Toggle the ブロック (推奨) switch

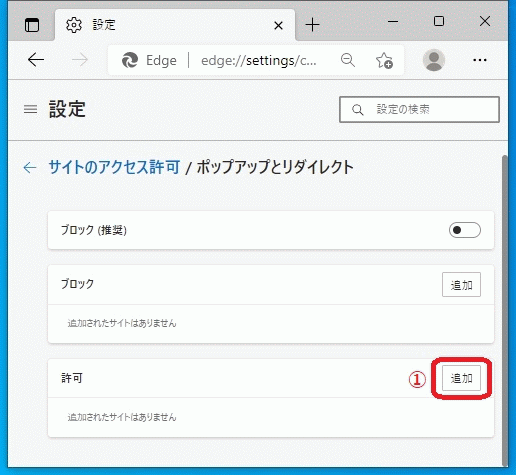tap(465, 230)
